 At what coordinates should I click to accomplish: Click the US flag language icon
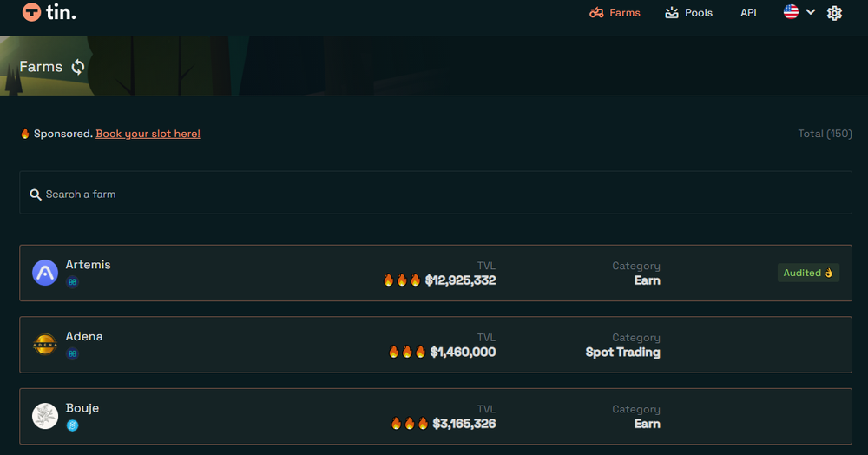(x=791, y=12)
